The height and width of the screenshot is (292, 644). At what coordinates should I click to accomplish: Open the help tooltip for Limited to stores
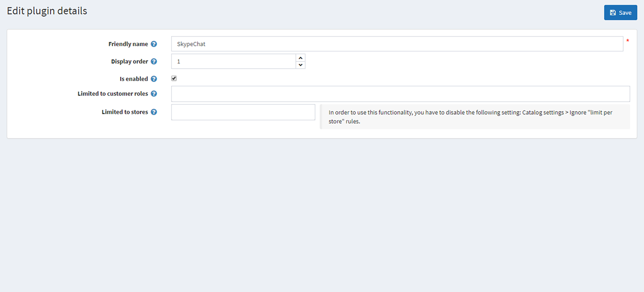(154, 112)
